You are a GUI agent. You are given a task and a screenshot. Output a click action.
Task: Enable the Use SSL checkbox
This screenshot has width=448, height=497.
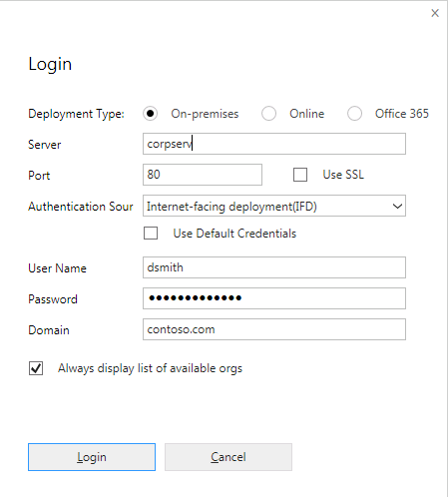[x=300, y=175]
